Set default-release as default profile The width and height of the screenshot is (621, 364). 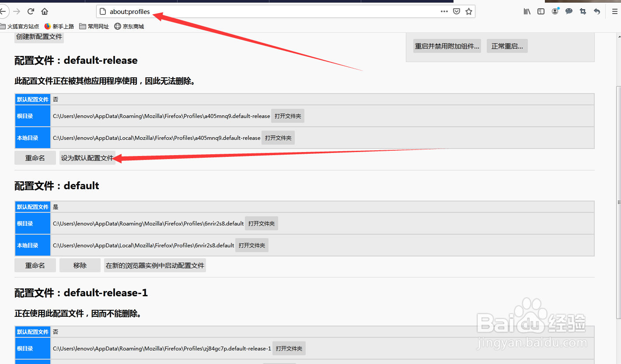[x=87, y=158]
